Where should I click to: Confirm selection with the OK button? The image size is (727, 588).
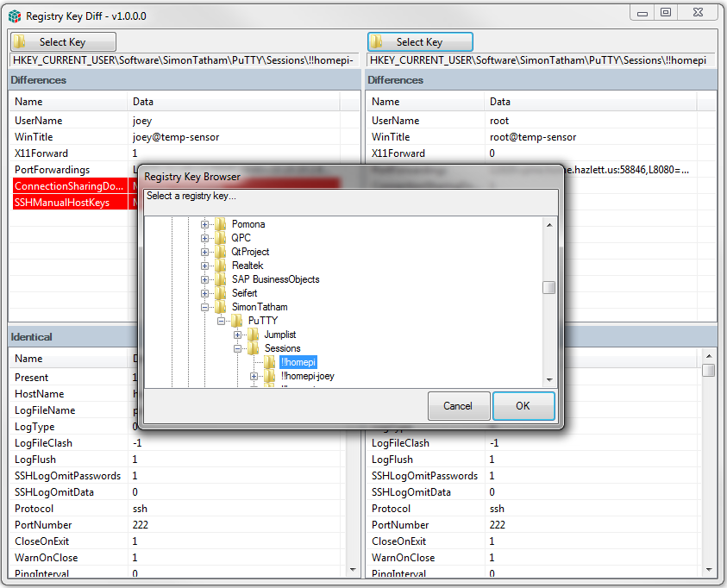[523, 406]
